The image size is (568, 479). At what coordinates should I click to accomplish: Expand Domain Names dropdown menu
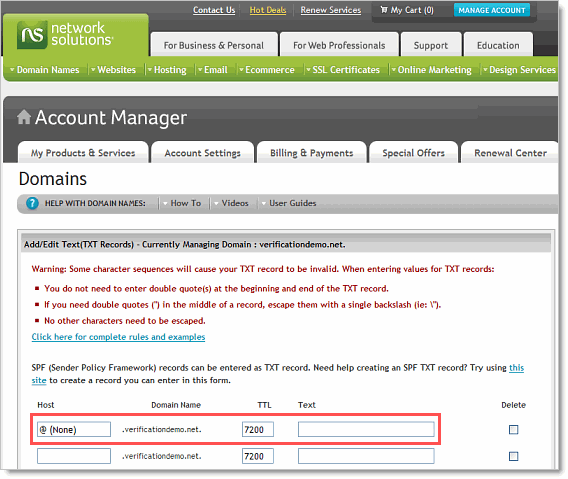[x=45, y=70]
